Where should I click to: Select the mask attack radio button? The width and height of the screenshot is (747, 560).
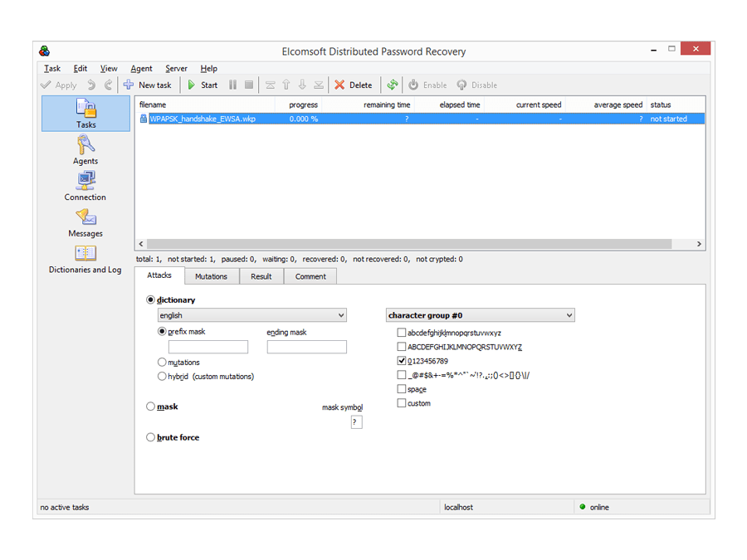coord(150,407)
